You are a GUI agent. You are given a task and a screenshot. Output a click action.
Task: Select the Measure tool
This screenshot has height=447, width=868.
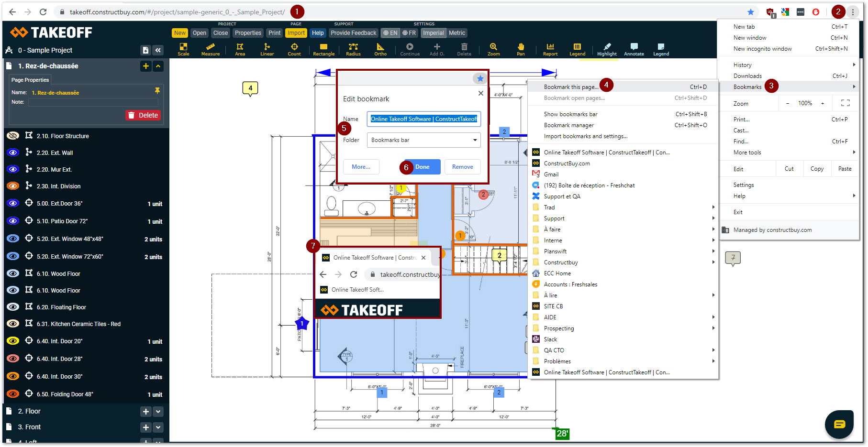point(210,49)
